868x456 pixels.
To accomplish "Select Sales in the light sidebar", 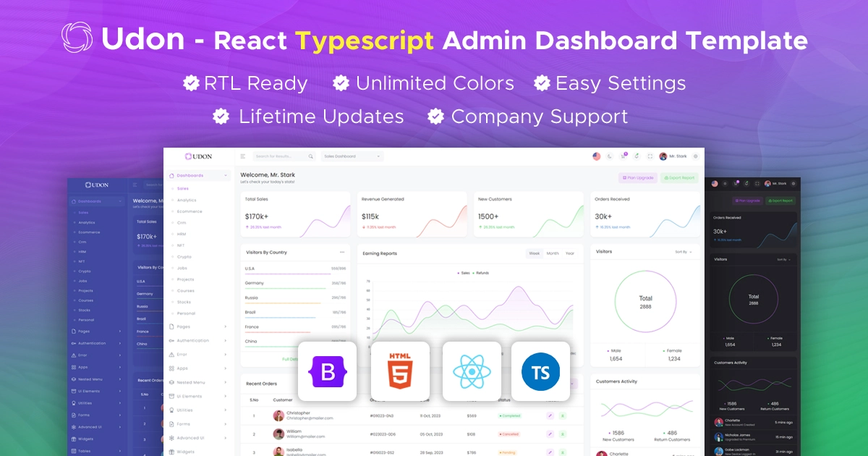I will tap(183, 188).
